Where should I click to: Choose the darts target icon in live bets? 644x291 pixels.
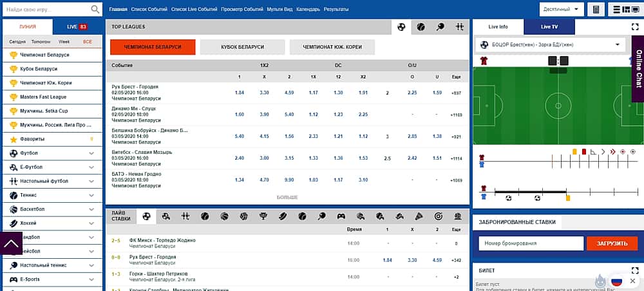tap(439, 216)
